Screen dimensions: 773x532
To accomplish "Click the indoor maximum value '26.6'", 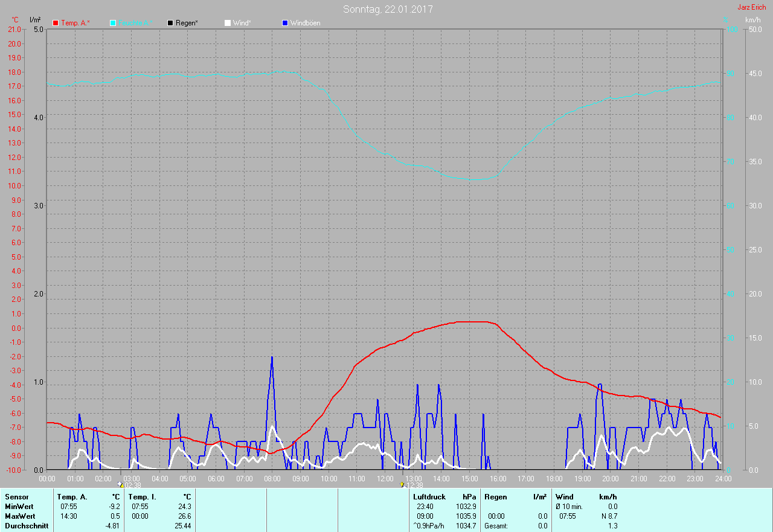I will [184, 516].
